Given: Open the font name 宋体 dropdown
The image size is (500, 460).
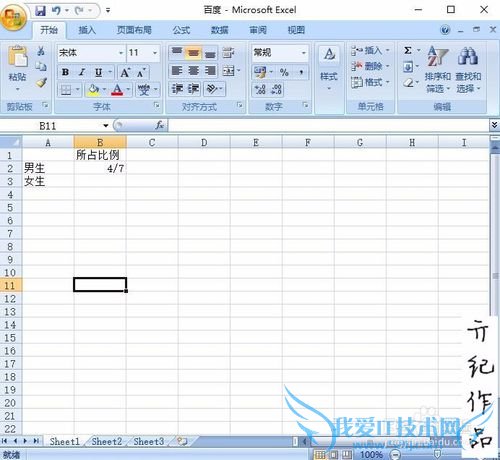Looking at the screenshot, I should [121, 53].
